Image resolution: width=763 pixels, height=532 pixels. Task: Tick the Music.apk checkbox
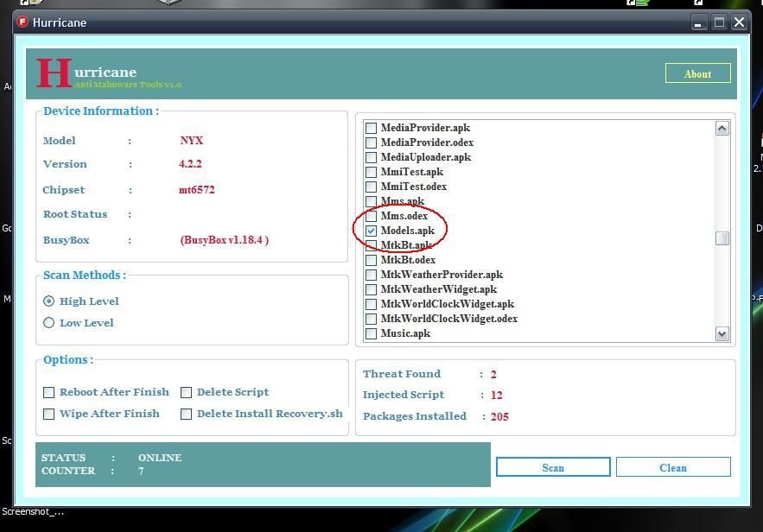click(372, 333)
